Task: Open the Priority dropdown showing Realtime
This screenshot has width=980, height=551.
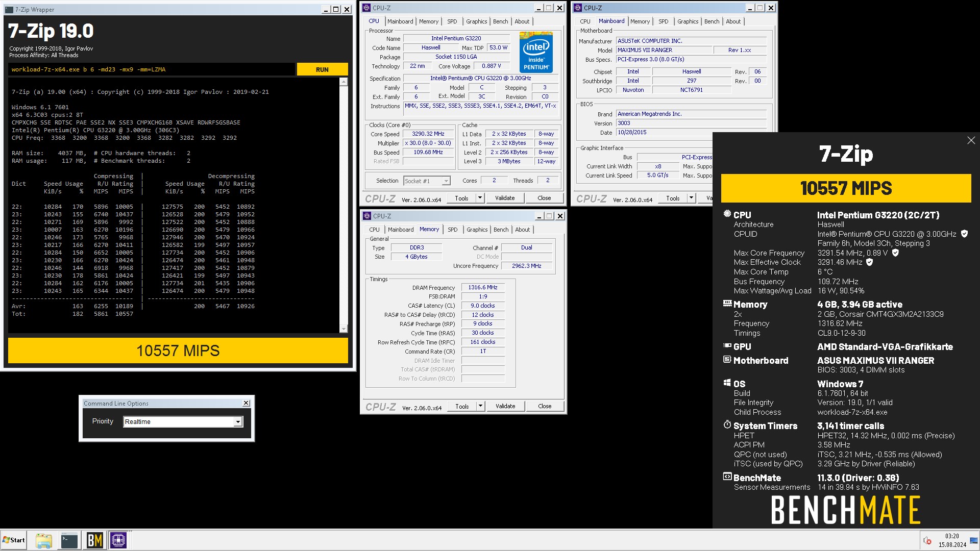Action: tap(238, 422)
